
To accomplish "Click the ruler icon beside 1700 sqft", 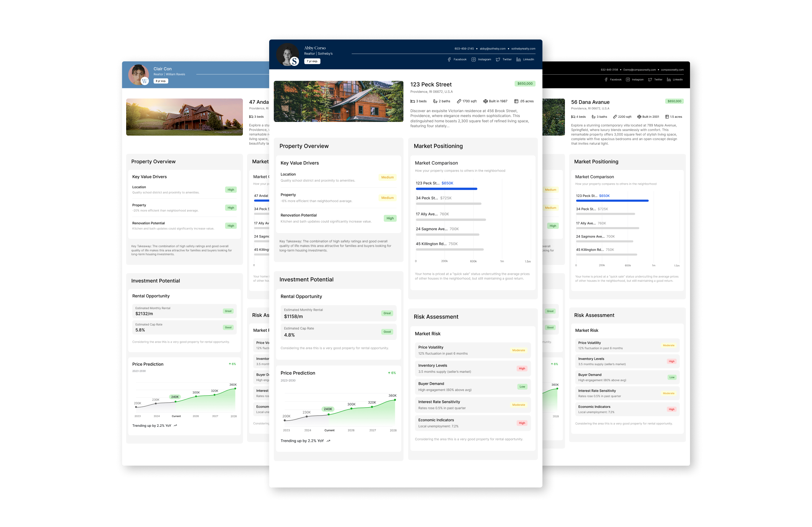I will 459,101.
